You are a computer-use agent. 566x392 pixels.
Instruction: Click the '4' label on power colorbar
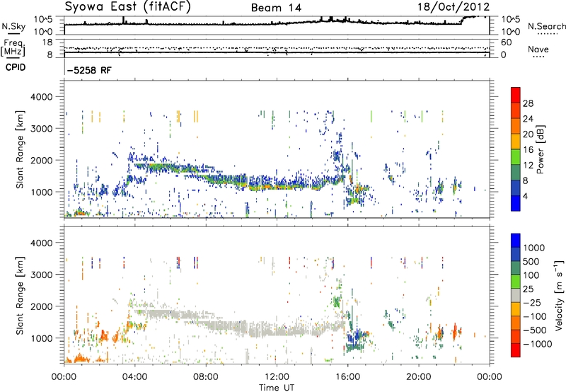[x=525, y=196]
